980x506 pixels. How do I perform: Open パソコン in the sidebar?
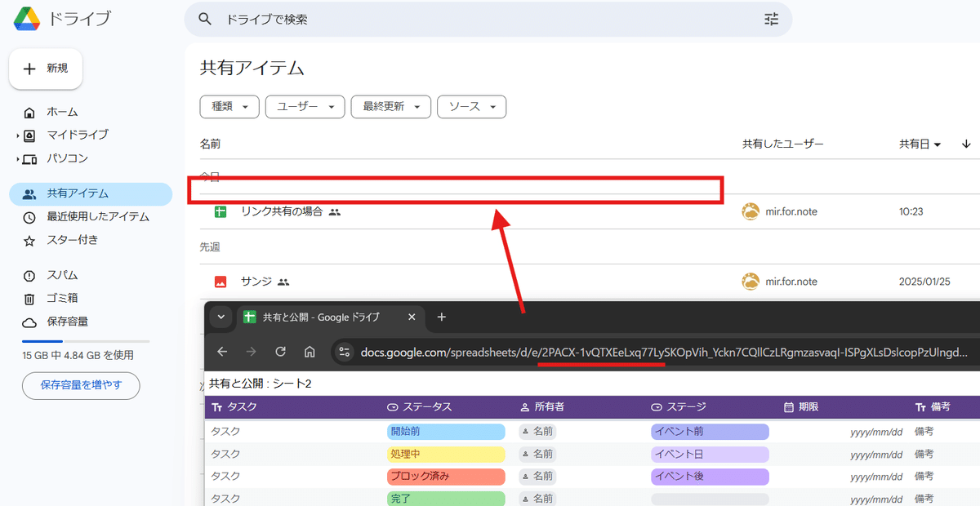click(67, 158)
